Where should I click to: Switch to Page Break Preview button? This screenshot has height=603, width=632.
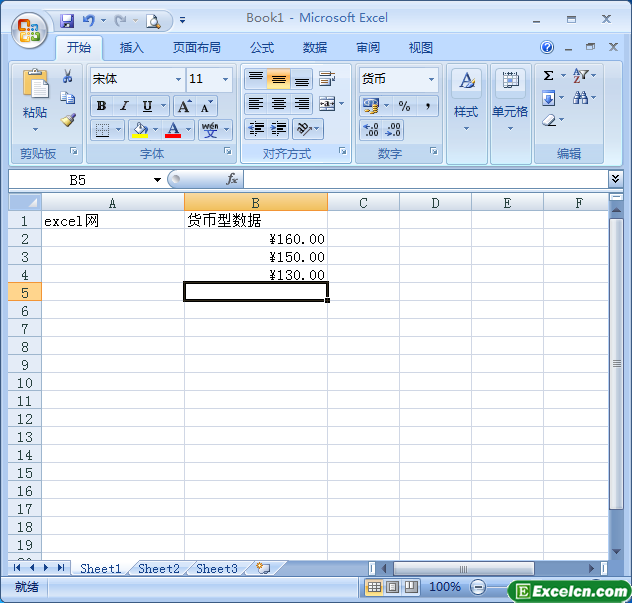coord(411,587)
